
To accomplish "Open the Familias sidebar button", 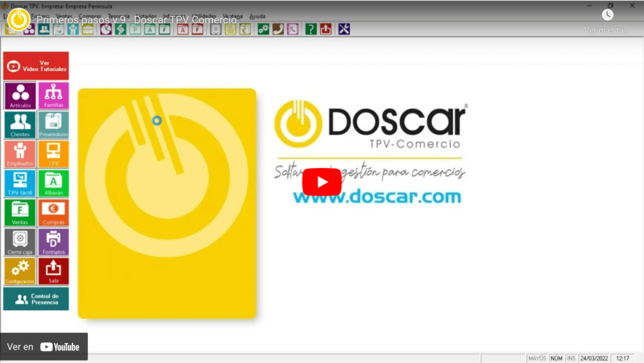I will click(53, 96).
